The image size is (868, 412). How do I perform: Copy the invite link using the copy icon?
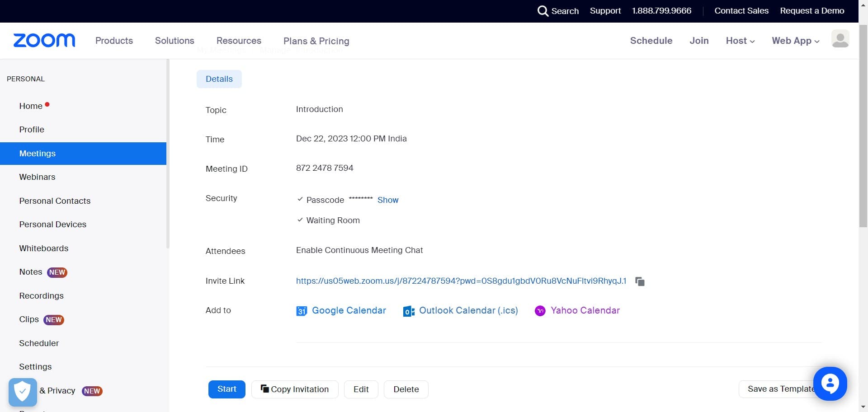click(639, 281)
